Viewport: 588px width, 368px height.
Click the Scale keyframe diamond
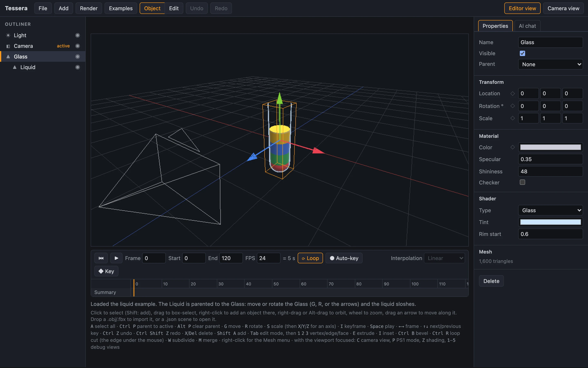coord(512,118)
